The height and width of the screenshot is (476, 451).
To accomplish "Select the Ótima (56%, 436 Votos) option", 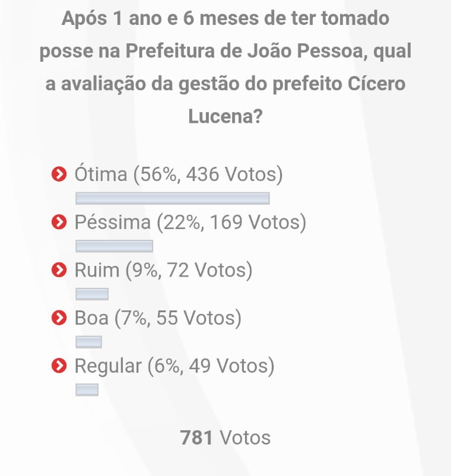I will tap(179, 175).
